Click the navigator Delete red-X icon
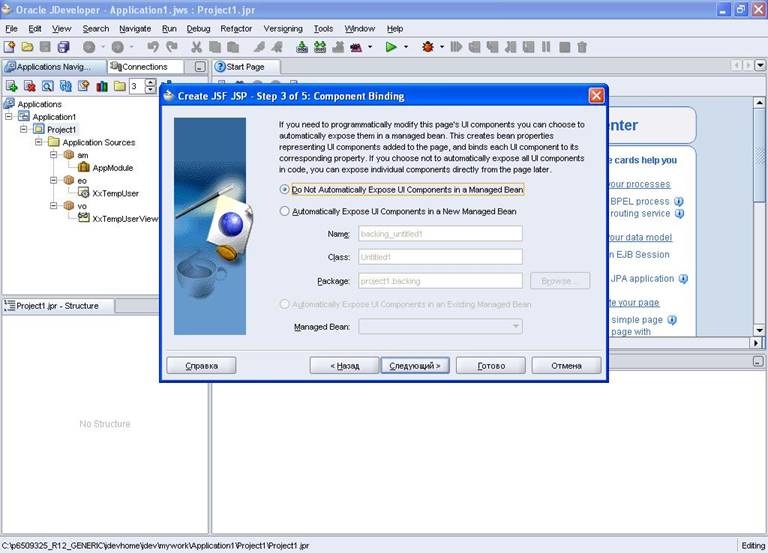 point(29,86)
